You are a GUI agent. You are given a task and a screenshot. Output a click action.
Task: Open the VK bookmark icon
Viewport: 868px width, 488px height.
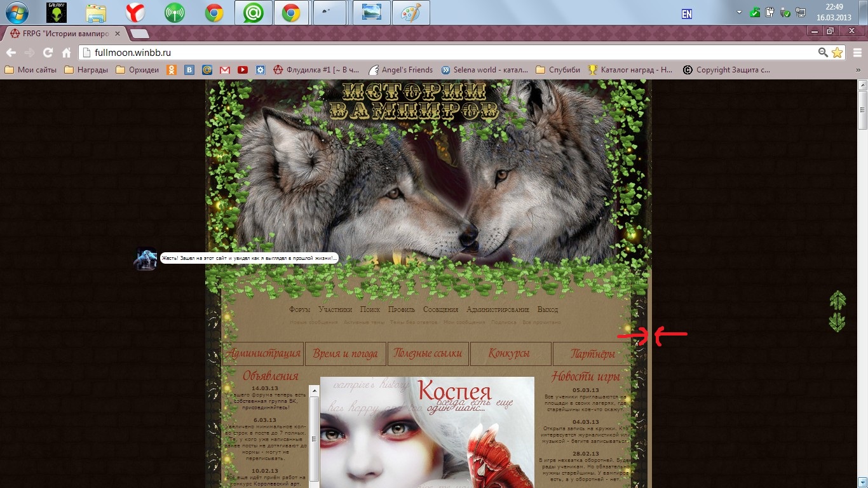click(189, 70)
